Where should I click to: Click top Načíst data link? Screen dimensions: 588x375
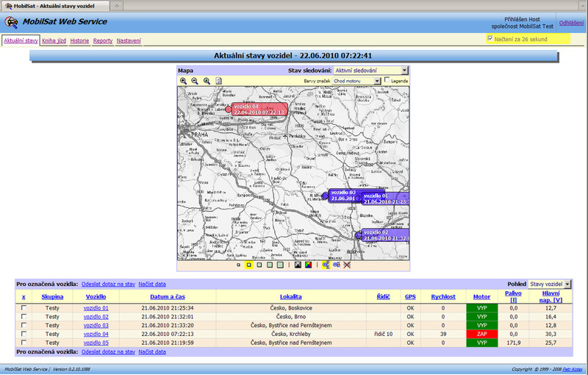pos(152,285)
